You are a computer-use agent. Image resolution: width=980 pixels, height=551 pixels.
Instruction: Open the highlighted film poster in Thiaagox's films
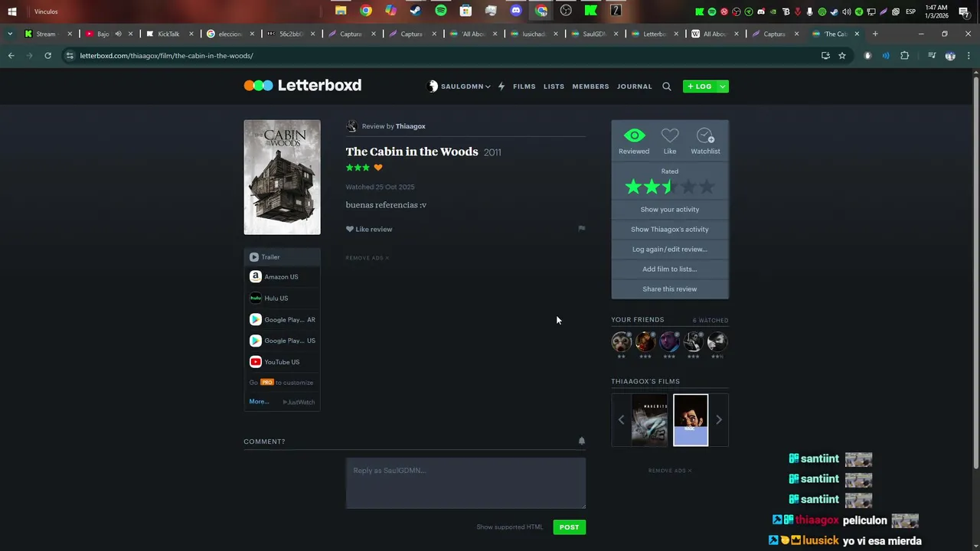(691, 419)
